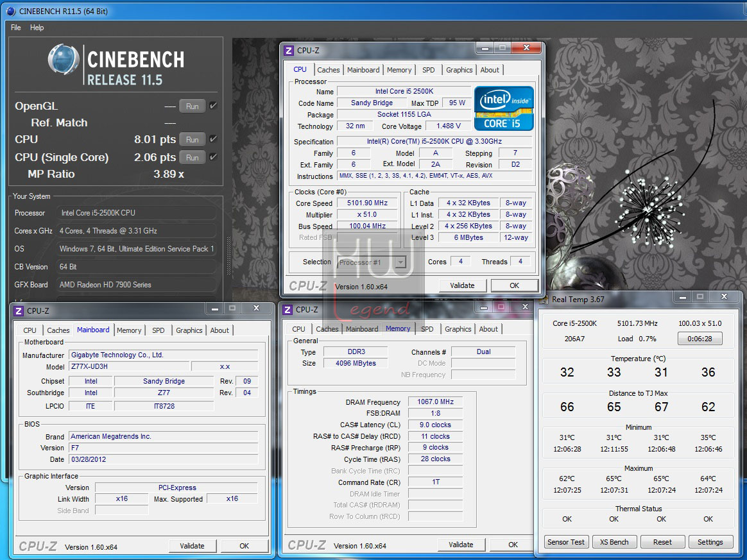
Task: Click the Core Speed value 5101.90 MHz
Action: [x=367, y=203]
